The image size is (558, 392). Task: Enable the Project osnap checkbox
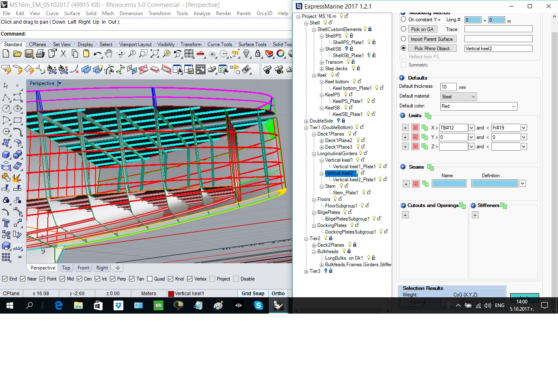[212, 279]
